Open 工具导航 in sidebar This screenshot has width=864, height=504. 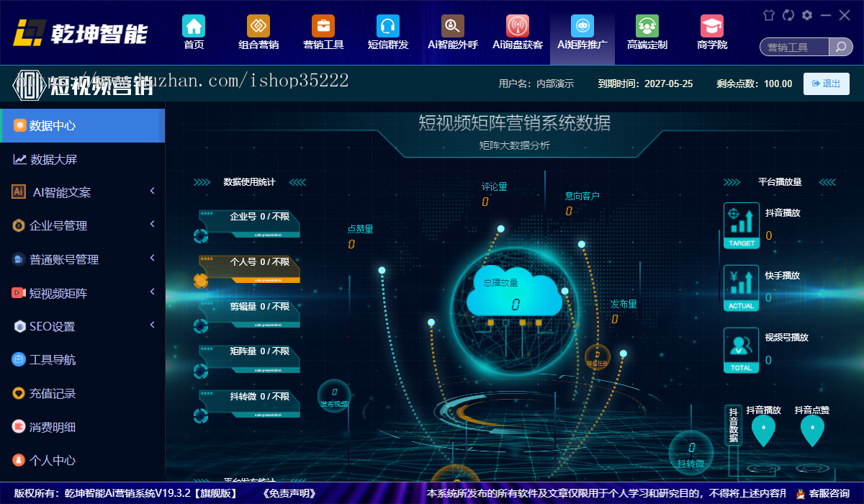pos(82,359)
